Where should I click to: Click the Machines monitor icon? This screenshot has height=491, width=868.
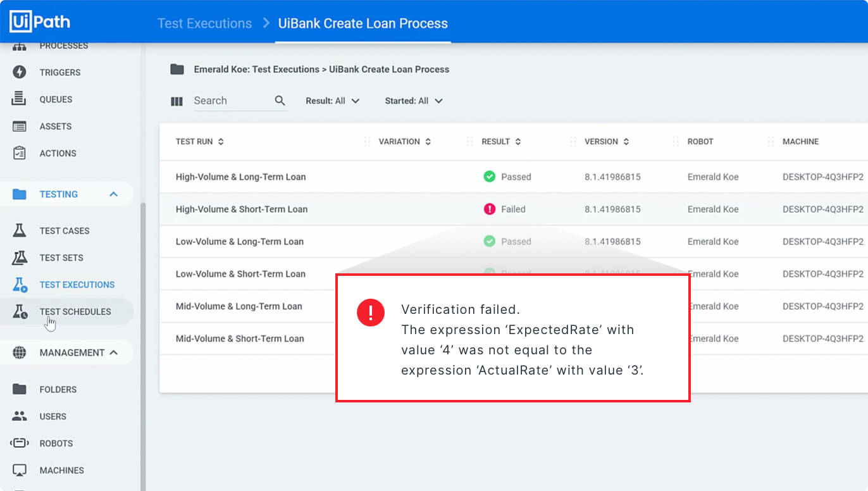pos(20,470)
